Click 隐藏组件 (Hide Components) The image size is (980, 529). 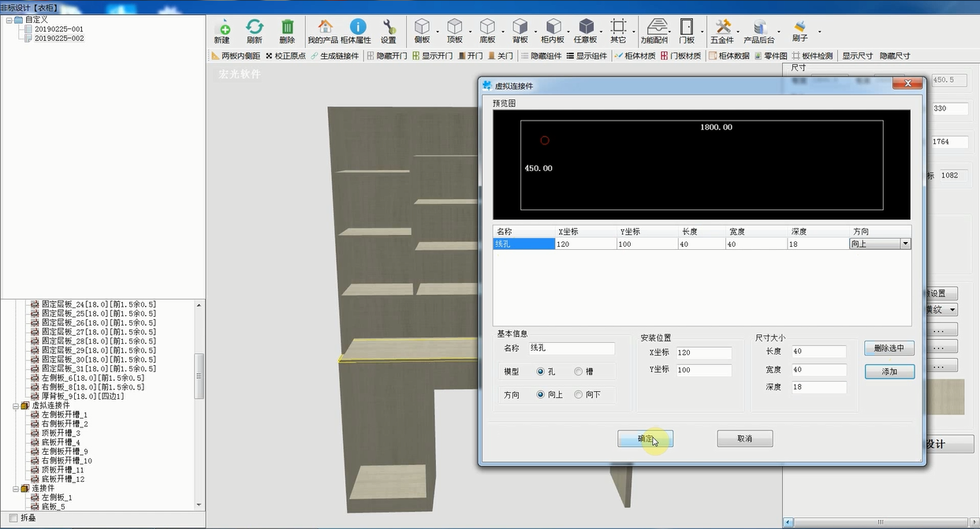pos(541,56)
